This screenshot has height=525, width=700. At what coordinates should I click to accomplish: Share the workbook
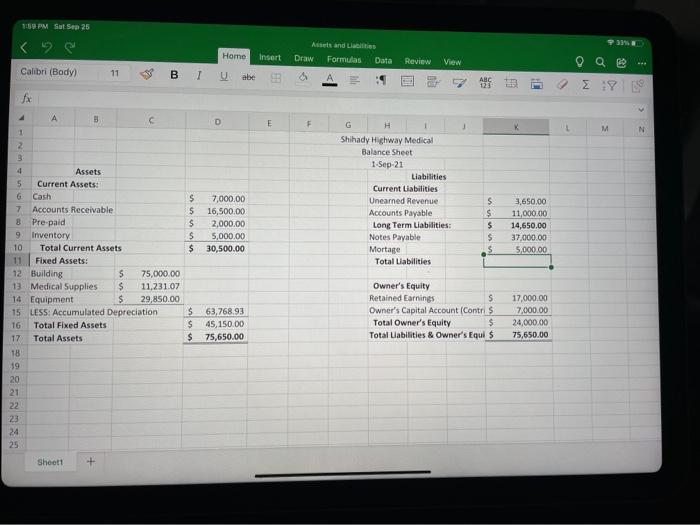pos(621,63)
